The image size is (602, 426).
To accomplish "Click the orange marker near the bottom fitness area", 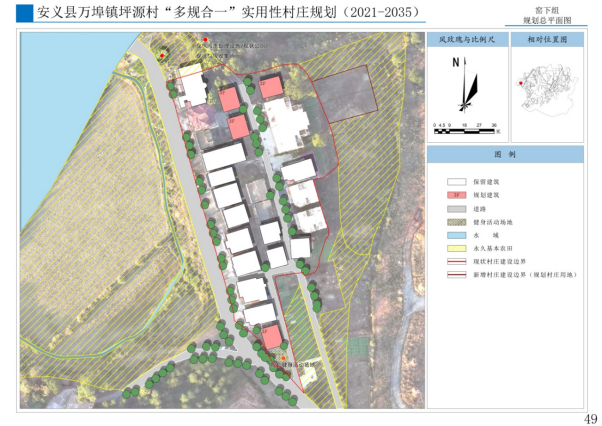I will pos(283,358).
